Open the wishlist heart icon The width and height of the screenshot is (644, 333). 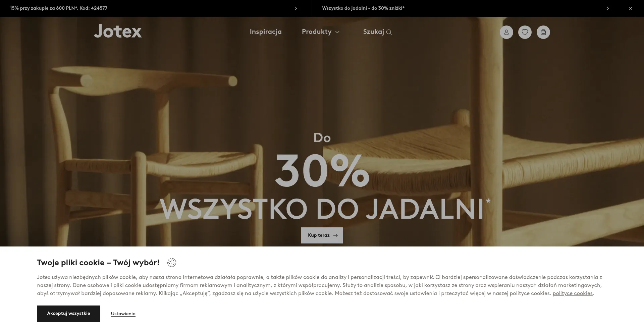point(525,32)
